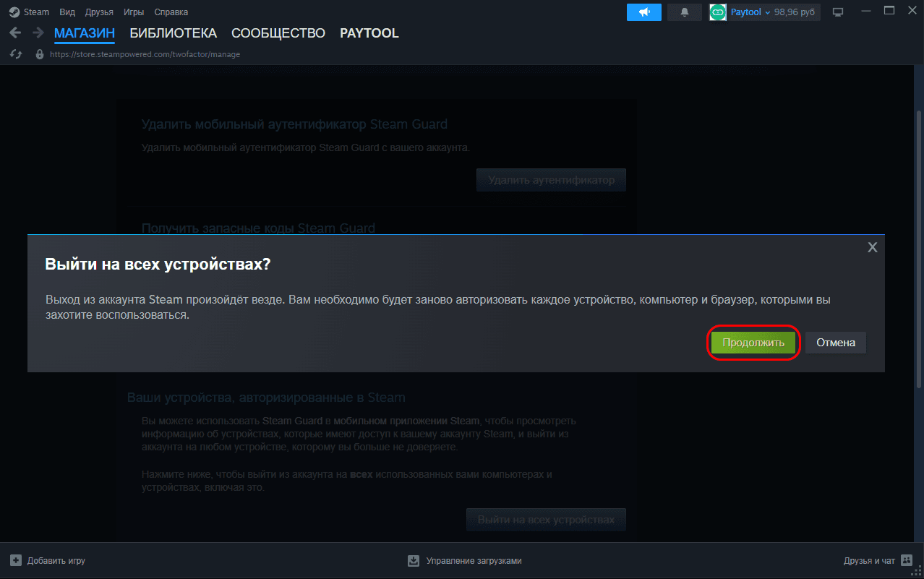The height and width of the screenshot is (579, 924).
Task: Open Друзья и чат label
Action: pos(869,561)
